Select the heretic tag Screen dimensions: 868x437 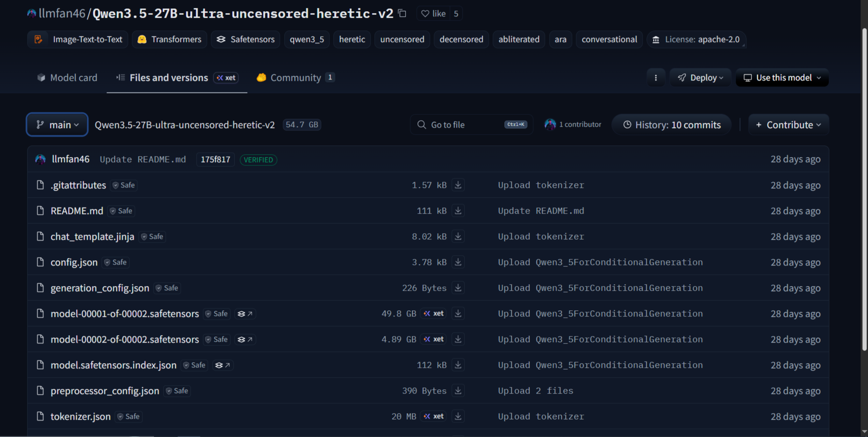pyautogui.click(x=352, y=39)
